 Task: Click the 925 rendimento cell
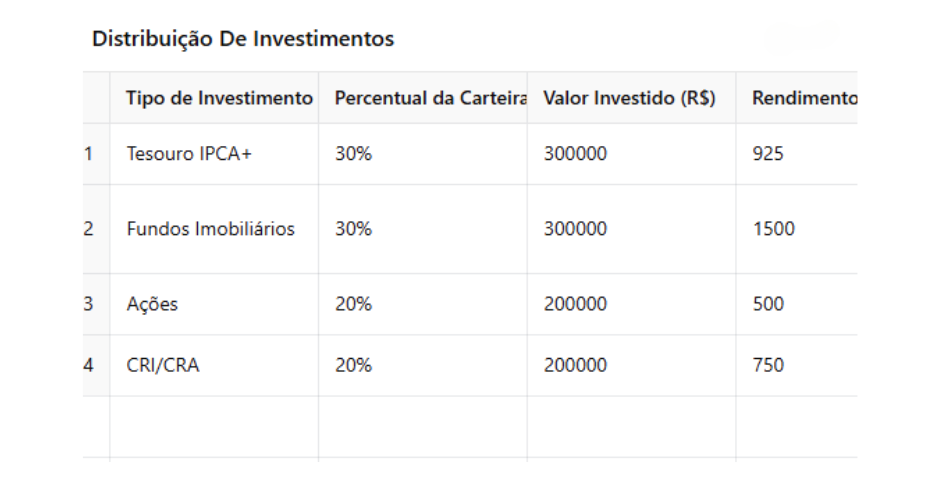pos(768,154)
